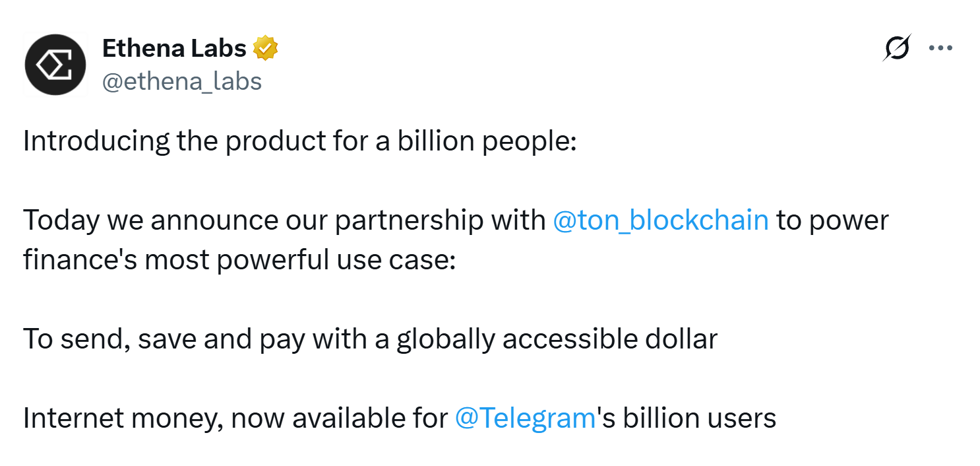
Task: Click the words 'to power' after the mention
Action: click(833, 220)
